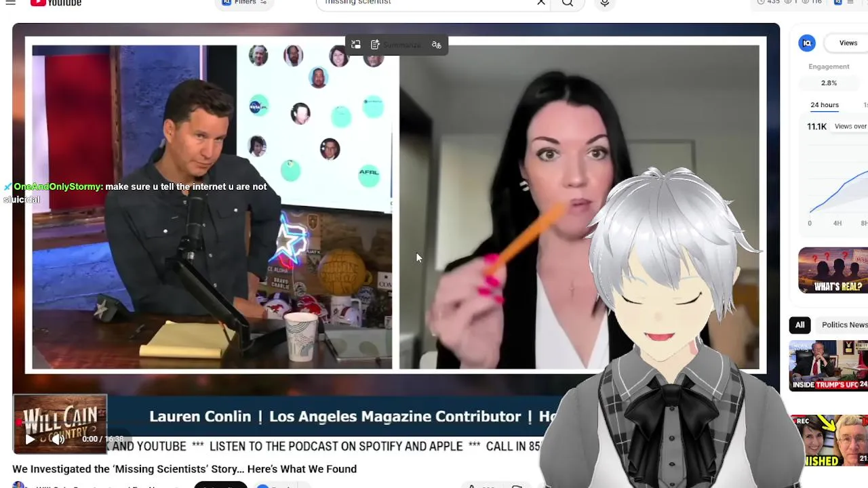868x488 pixels.
Task: Click the '11.1K' views count
Action: pyautogui.click(x=816, y=127)
